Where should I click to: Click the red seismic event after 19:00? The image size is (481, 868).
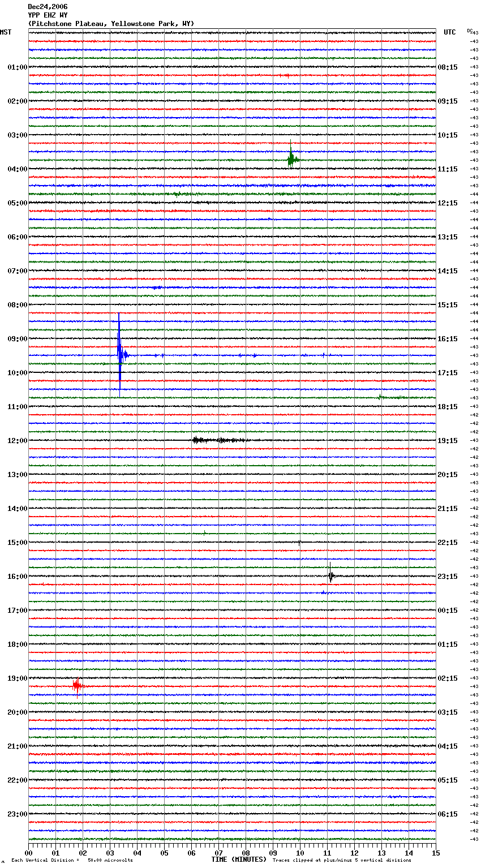pyautogui.click(x=78, y=686)
